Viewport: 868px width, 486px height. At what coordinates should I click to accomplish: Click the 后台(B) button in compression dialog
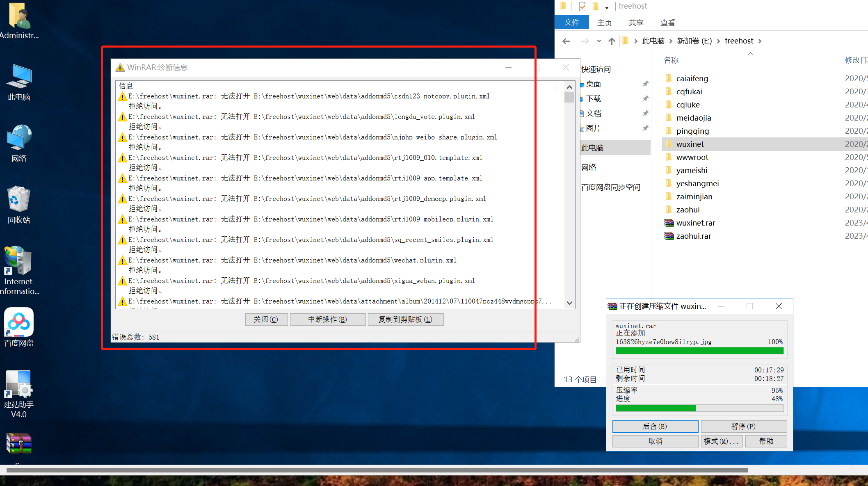pyautogui.click(x=655, y=427)
